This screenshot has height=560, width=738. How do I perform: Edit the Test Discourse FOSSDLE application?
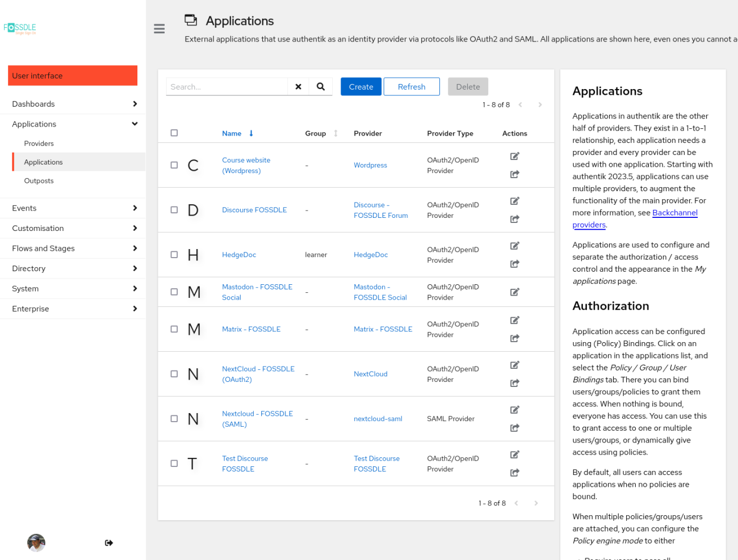point(515,454)
